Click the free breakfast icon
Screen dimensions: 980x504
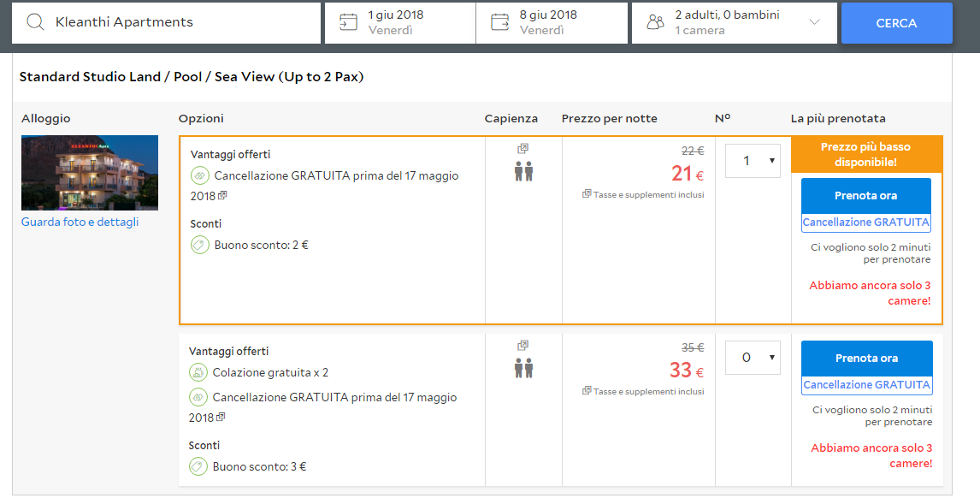click(x=198, y=372)
